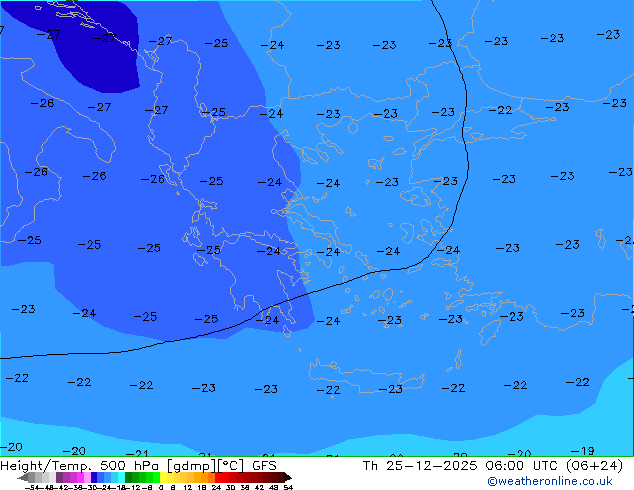Click the dark maroon right arrow end of scale

(288, 477)
